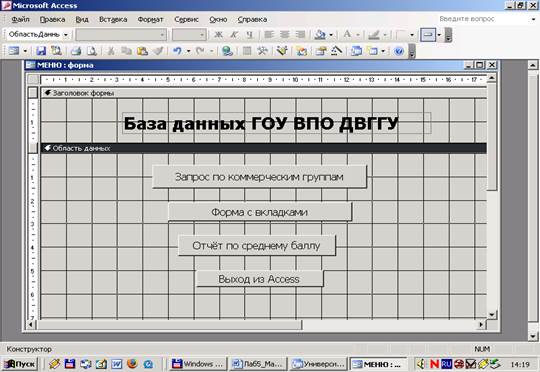This screenshot has height=372, width=540.
Task: Toggle the Toolbox (hammer and wrench) icon
Action: 262,51
